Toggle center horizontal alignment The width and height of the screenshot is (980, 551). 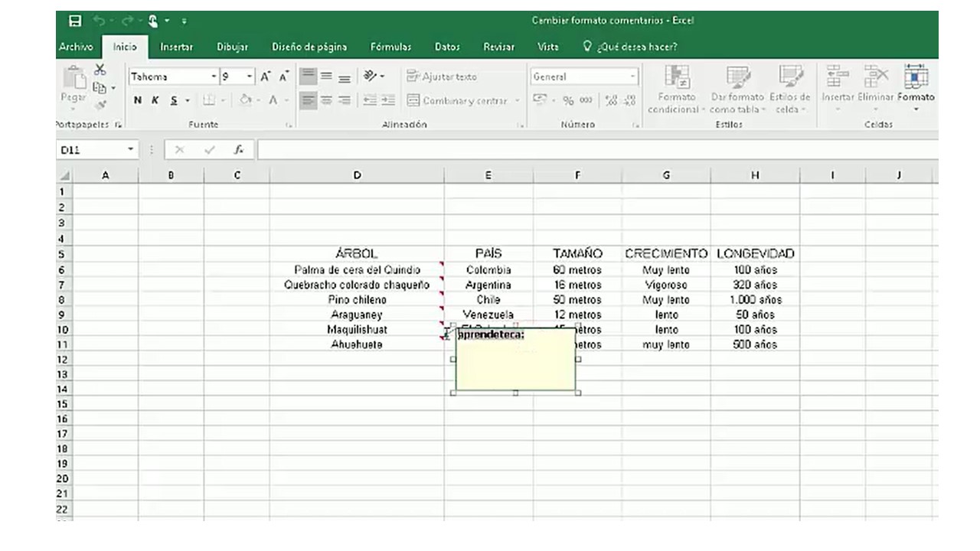326,100
